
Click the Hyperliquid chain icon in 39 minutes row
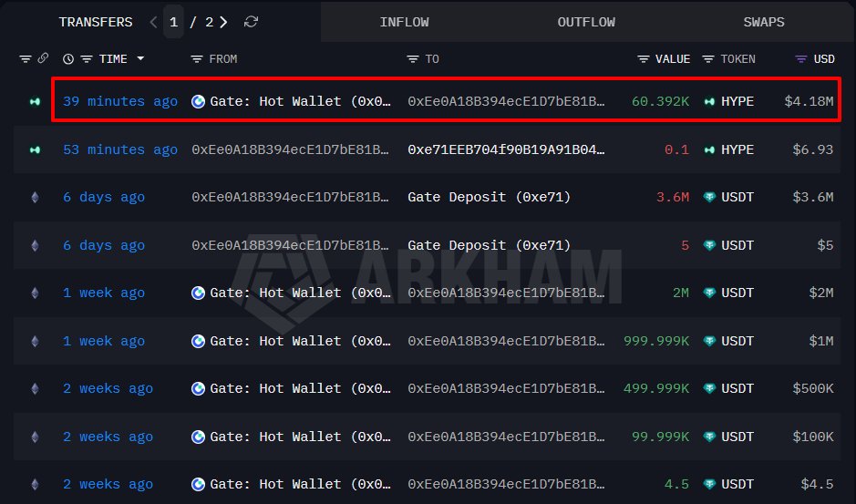[35, 101]
